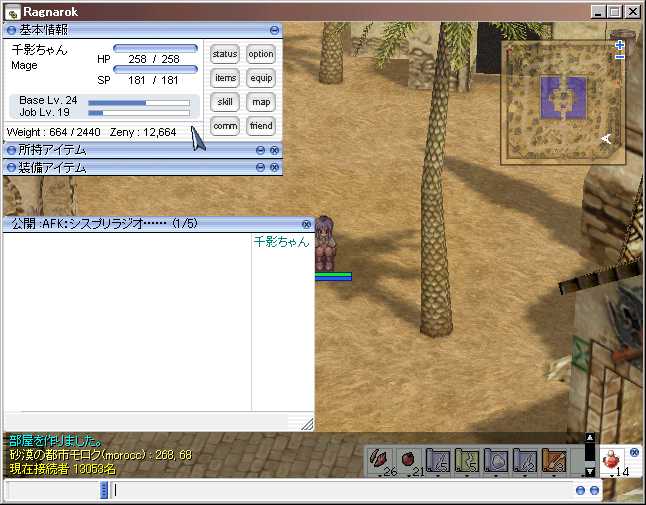Open the skill list button
646x505 pixels.
(225, 102)
